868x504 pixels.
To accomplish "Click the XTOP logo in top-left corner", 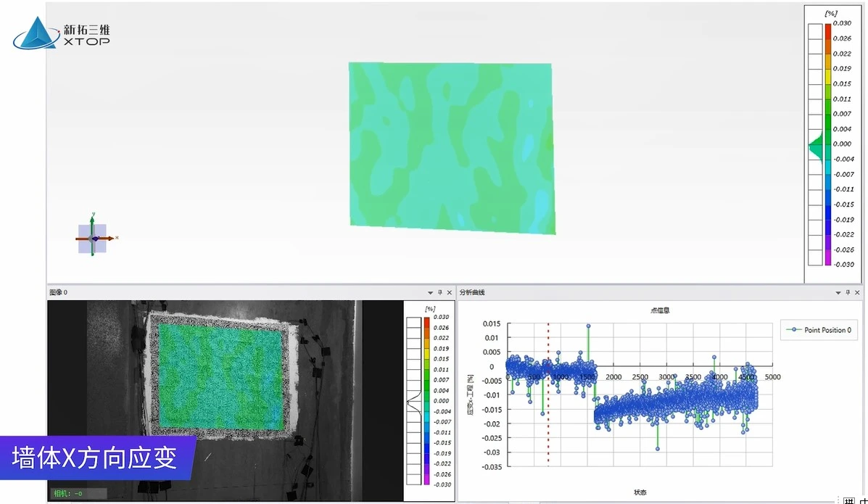I will 62,32.
